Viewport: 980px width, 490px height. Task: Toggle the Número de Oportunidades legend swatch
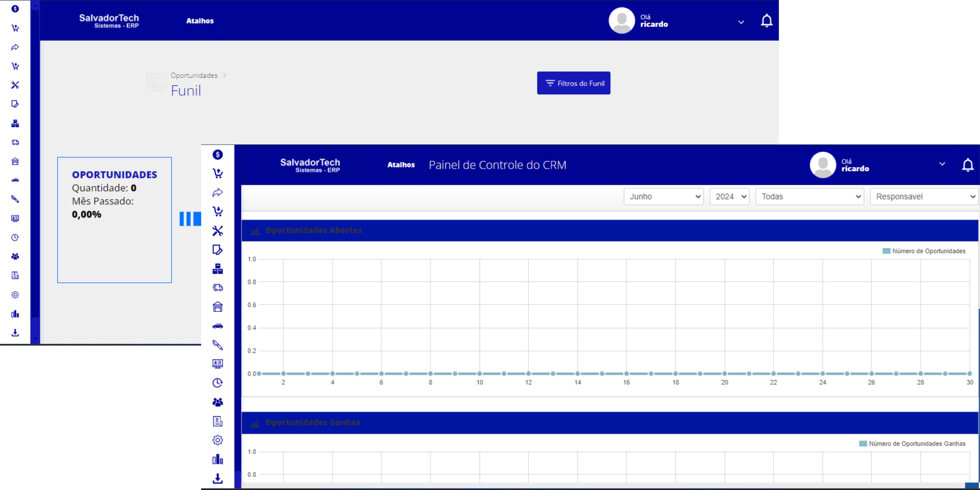(x=886, y=251)
